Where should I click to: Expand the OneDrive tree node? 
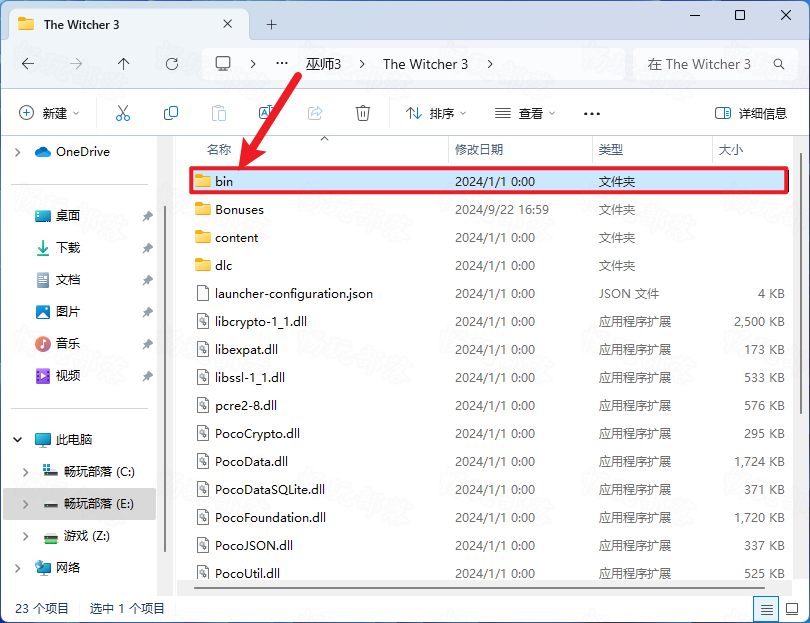[x=18, y=152]
